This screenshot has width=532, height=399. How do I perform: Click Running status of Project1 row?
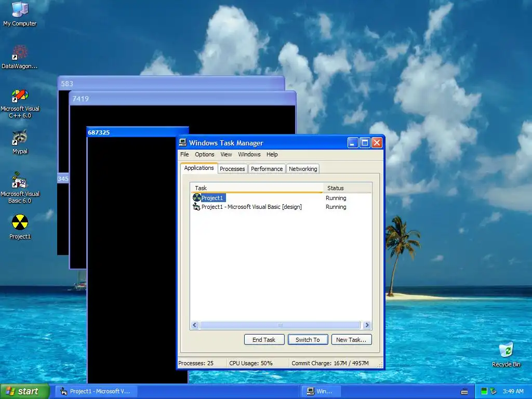click(336, 198)
